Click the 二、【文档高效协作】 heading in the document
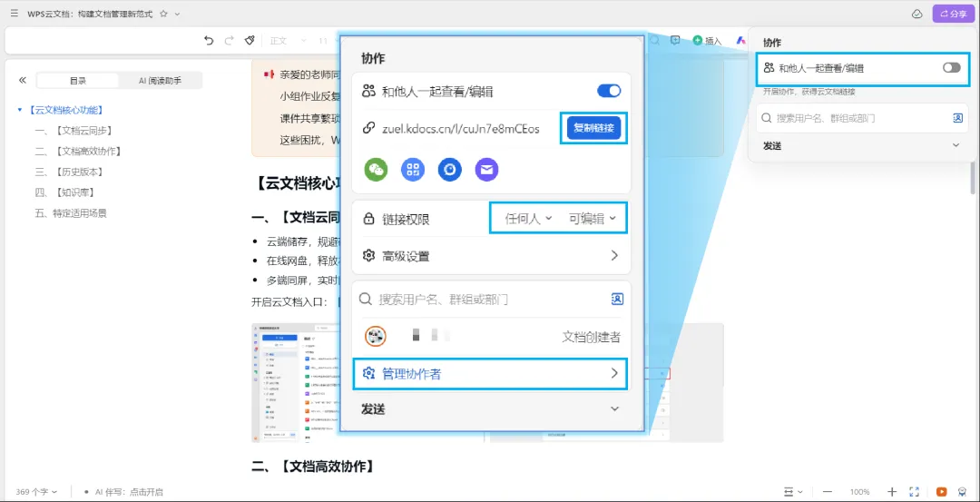The width and height of the screenshot is (980, 502). [313, 466]
